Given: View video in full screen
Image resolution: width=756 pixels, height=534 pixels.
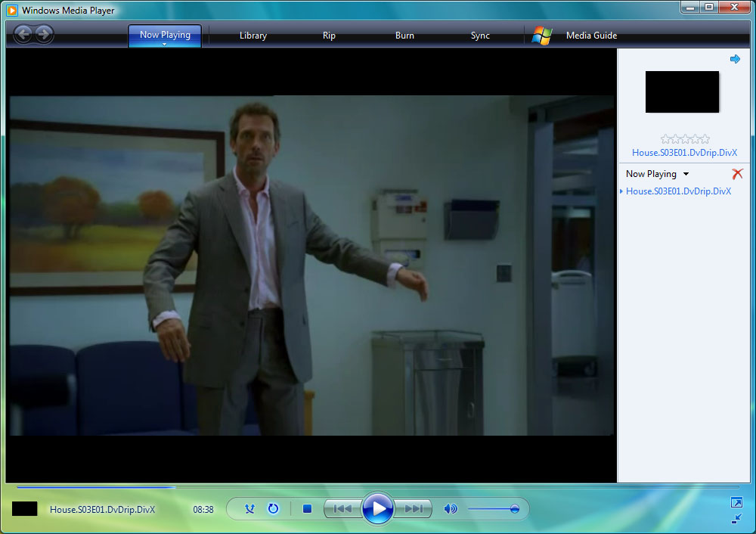Looking at the screenshot, I should pyautogui.click(x=736, y=503).
